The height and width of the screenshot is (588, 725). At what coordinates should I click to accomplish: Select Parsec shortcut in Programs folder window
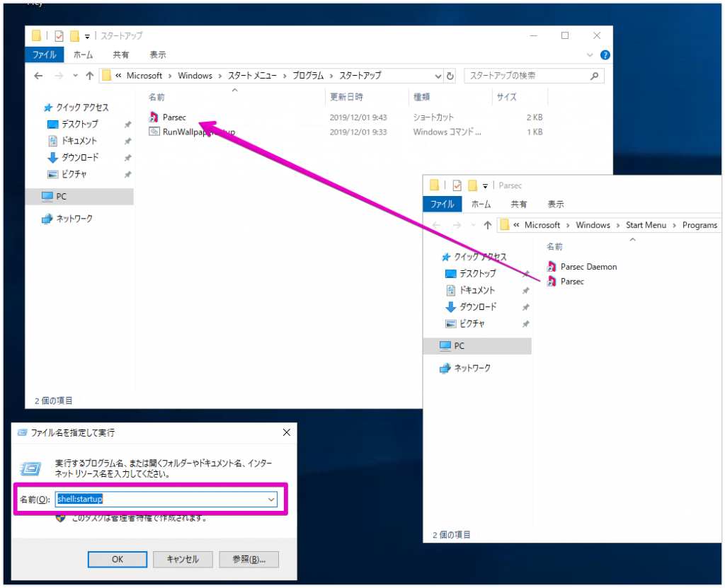[571, 282]
